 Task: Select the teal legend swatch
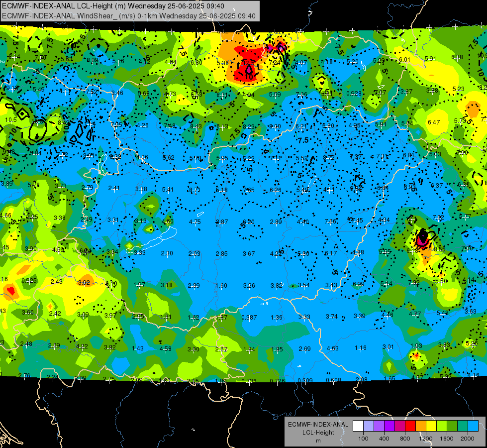pyautogui.click(x=463, y=426)
